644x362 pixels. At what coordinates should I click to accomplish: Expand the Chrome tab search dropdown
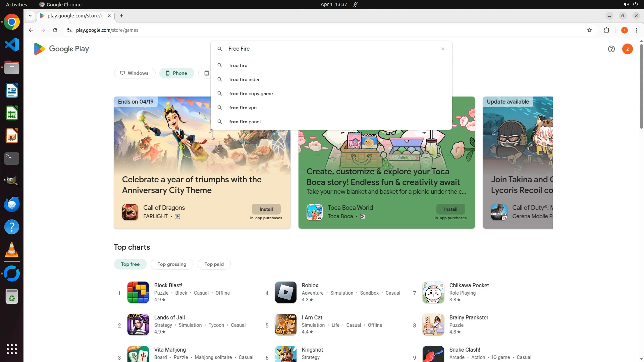click(30, 16)
